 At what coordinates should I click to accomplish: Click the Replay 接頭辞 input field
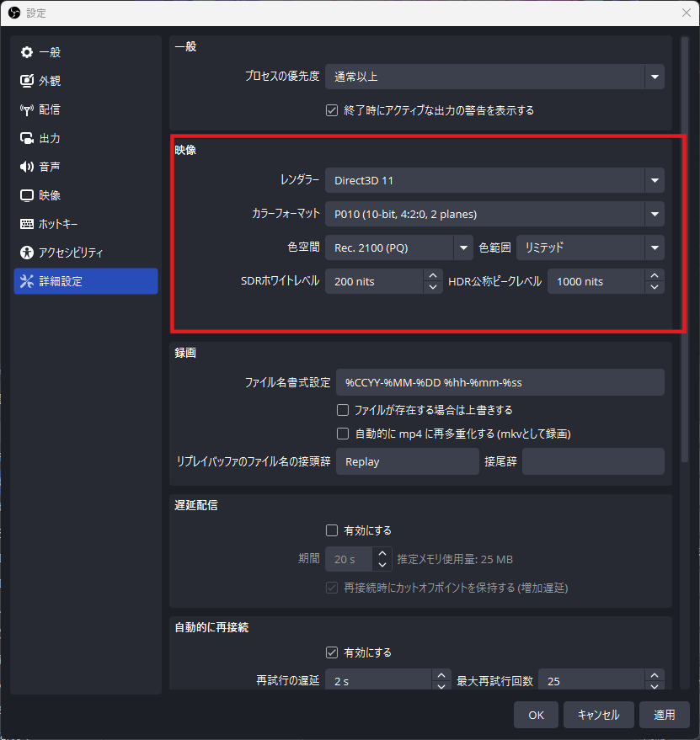point(408,461)
